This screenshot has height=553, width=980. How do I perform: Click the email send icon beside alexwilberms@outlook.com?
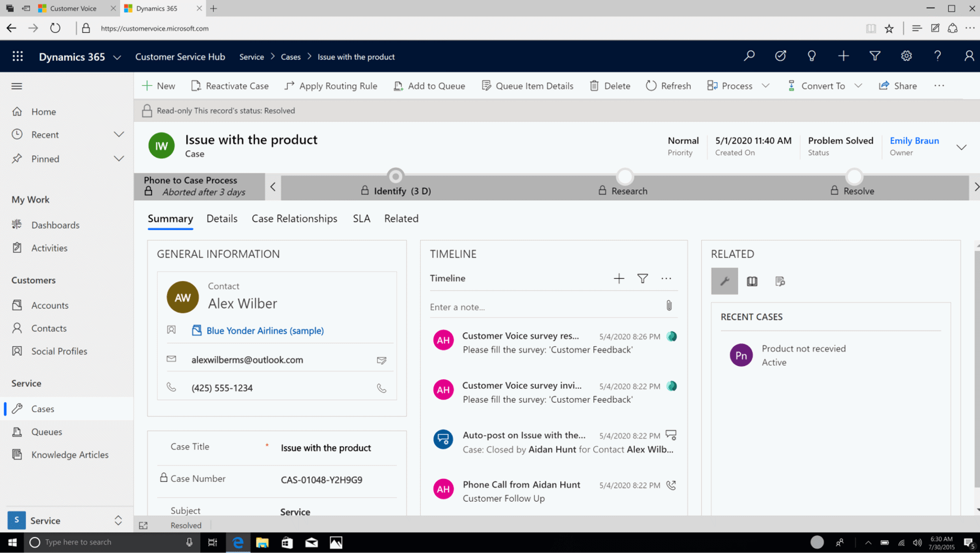(382, 360)
